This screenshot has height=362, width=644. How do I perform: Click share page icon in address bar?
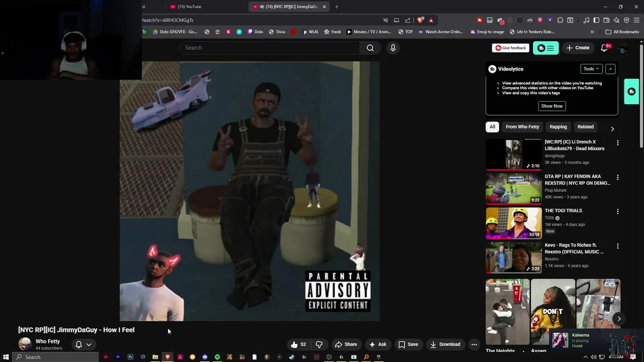pyautogui.click(x=408, y=20)
